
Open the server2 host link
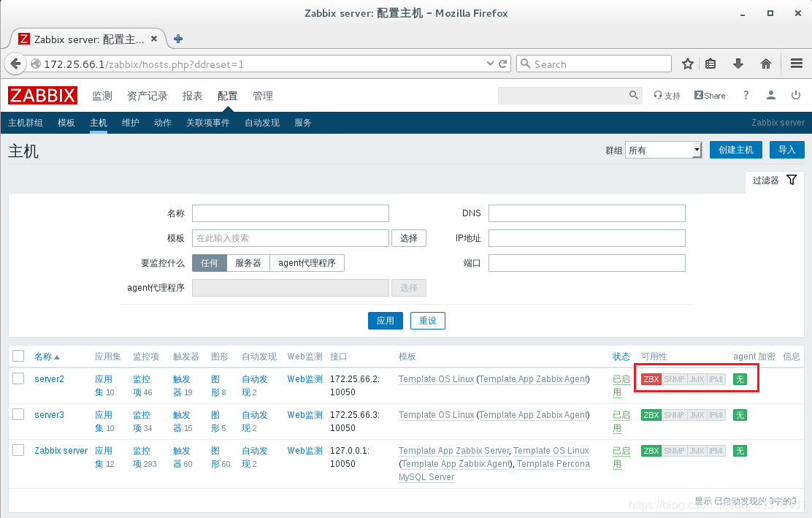49,379
